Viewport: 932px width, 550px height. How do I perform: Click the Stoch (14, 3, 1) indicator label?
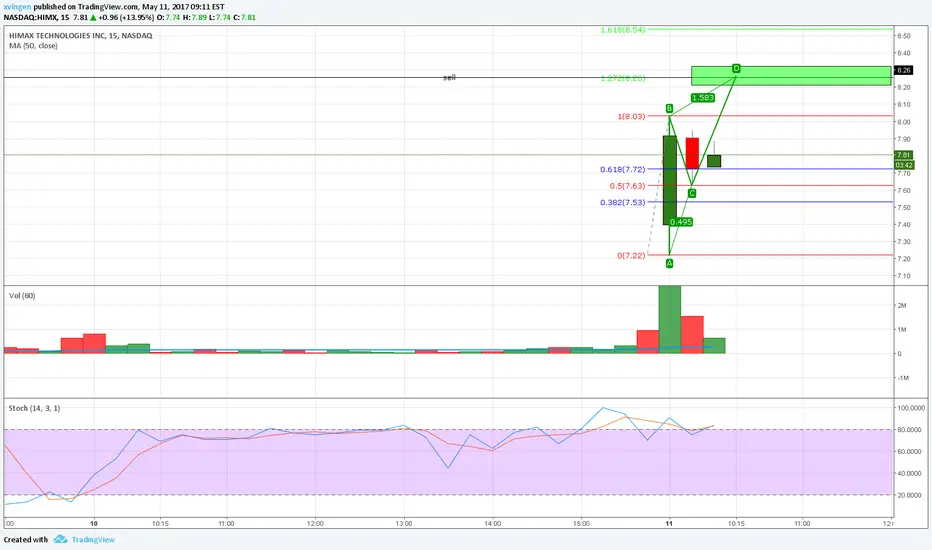coord(34,408)
